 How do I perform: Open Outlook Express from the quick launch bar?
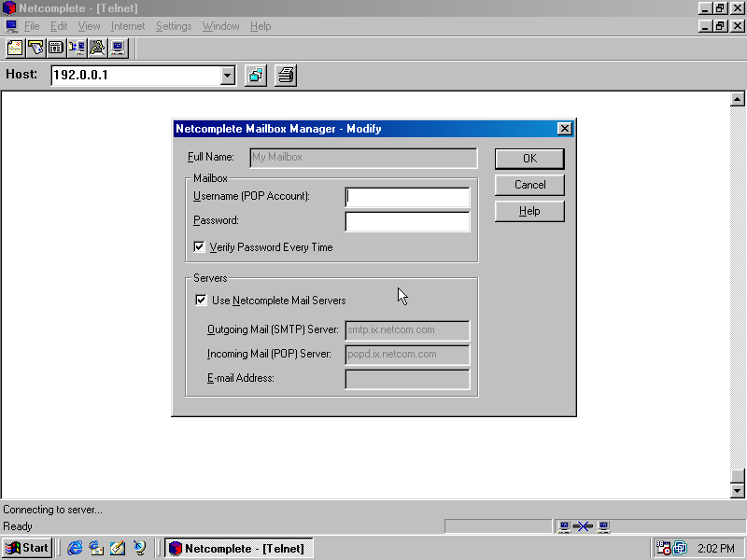[x=96, y=548]
